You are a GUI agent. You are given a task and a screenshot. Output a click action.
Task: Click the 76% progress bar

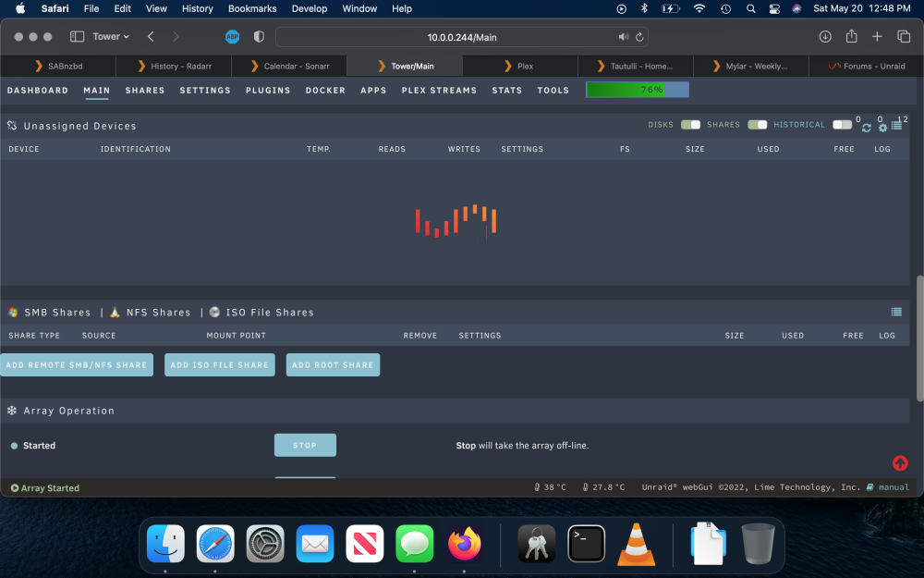tap(638, 90)
